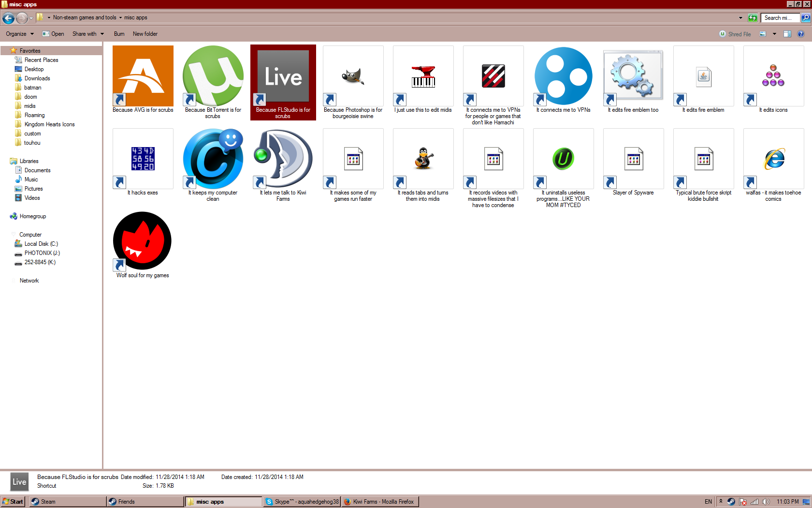
Task: Select 'It makes some of my games run faster'
Action: click(353, 159)
